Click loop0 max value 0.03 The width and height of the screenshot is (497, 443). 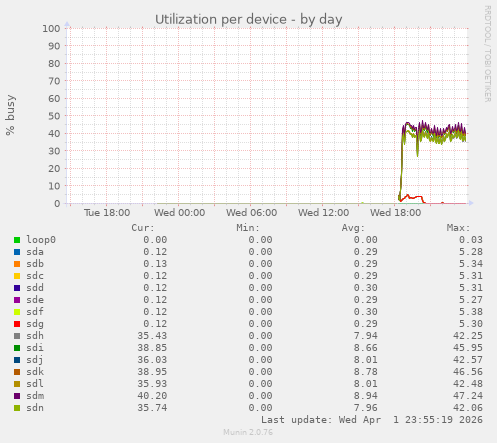pos(471,240)
